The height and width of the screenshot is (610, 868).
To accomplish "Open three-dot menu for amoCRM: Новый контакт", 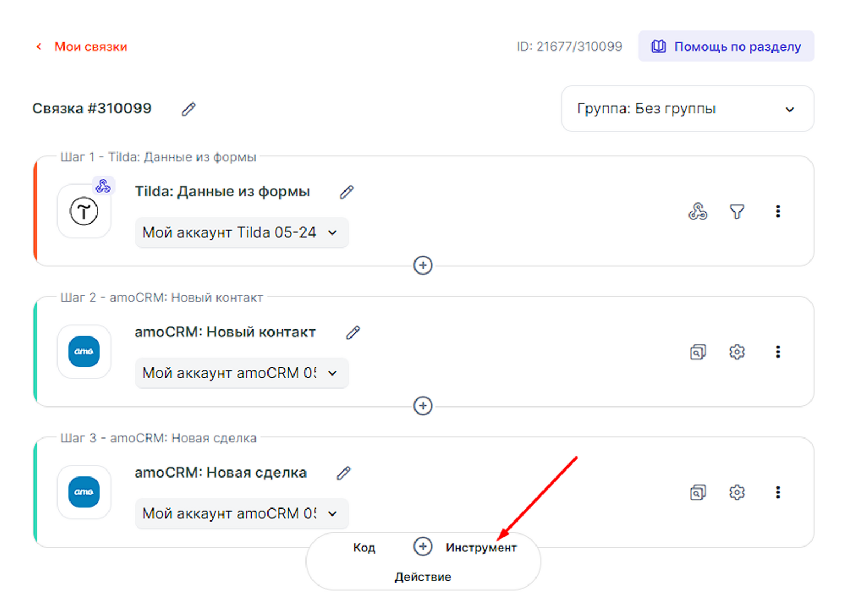I will point(777,352).
